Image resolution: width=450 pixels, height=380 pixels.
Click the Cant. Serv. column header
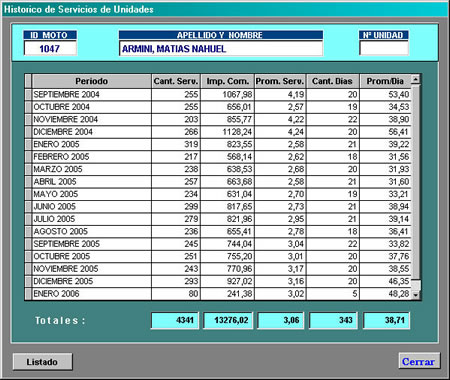coord(176,81)
